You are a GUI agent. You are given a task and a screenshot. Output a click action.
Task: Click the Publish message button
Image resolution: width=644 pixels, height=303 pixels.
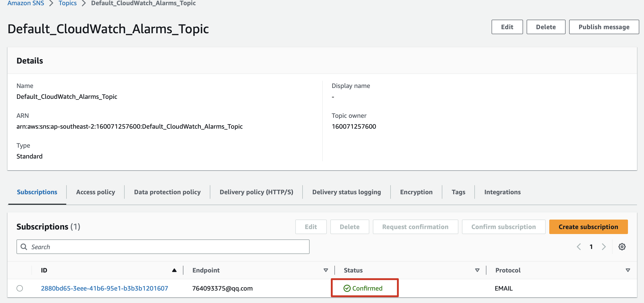click(604, 27)
